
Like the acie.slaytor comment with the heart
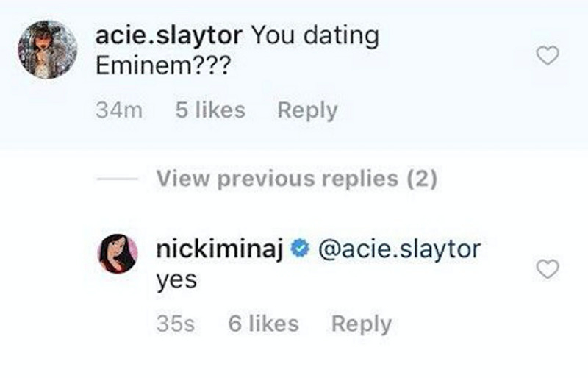click(548, 55)
